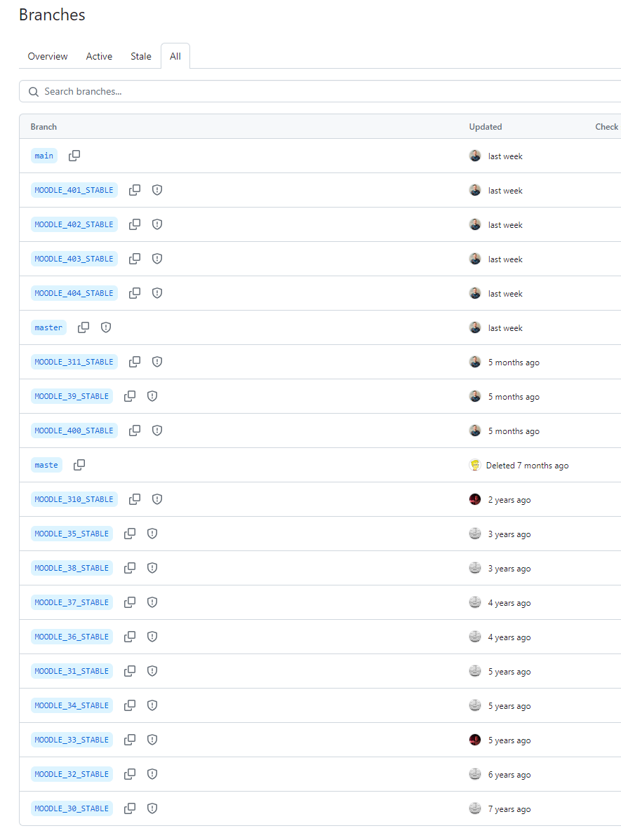Click the shield icon for MOODLE_404_STABLE
The width and height of the screenshot is (621, 840).
[157, 292]
